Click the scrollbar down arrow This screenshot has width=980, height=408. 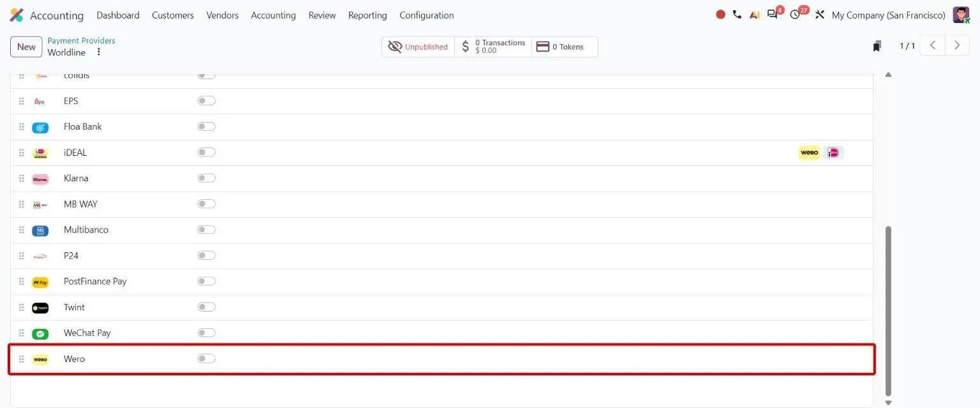coord(888,402)
